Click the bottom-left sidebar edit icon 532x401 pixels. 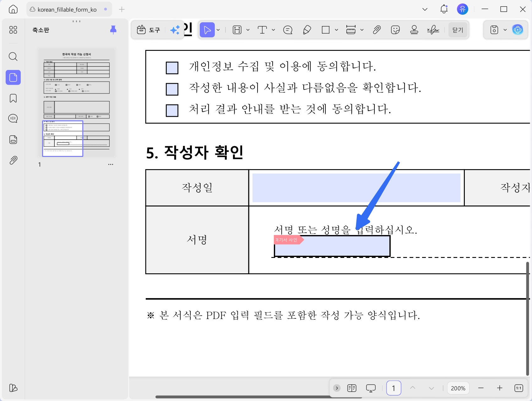[x=13, y=388]
